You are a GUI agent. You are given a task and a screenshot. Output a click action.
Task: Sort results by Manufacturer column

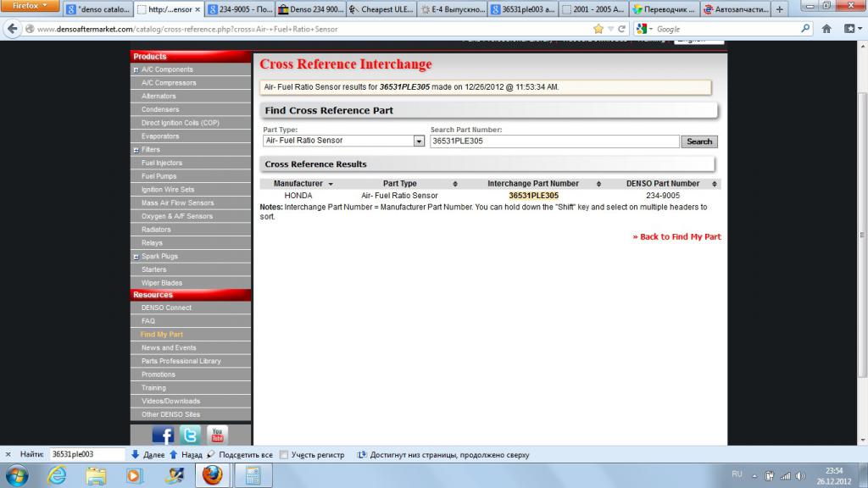click(x=303, y=184)
